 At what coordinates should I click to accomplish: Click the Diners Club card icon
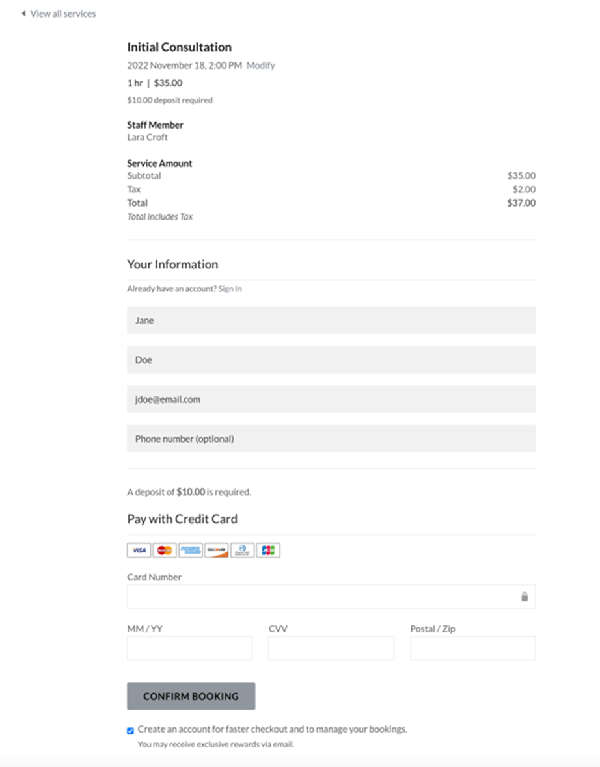click(x=243, y=550)
